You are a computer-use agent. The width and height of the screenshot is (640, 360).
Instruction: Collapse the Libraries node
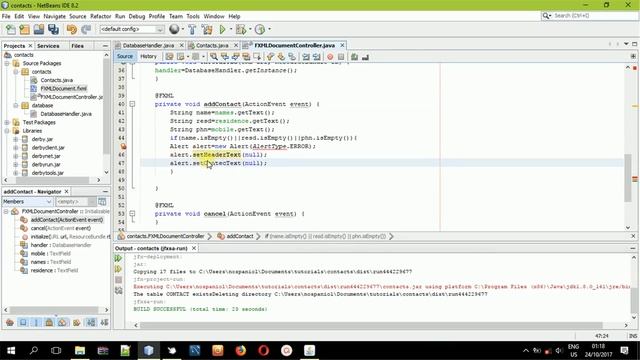pos(7,131)
